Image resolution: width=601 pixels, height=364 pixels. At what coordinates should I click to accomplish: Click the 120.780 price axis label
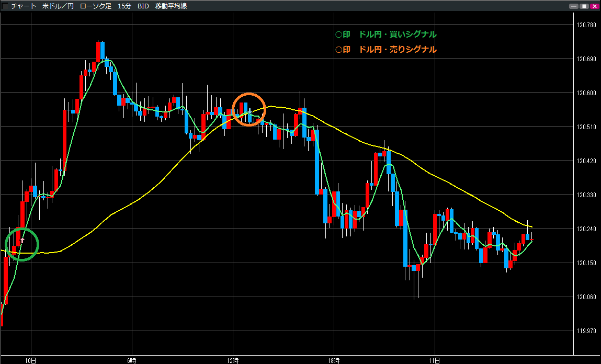(586, 25)
